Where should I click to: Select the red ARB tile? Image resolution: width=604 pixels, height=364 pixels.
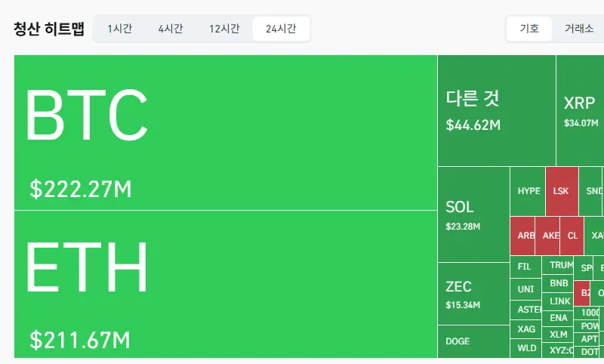pos(522,236)
